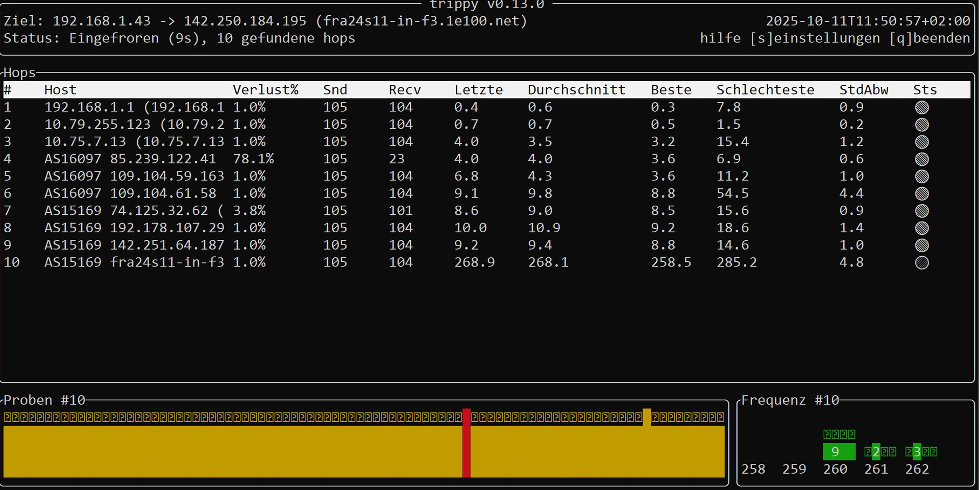Click the status icon for hop 3
The image size is (980, 490).
point(922,142)
